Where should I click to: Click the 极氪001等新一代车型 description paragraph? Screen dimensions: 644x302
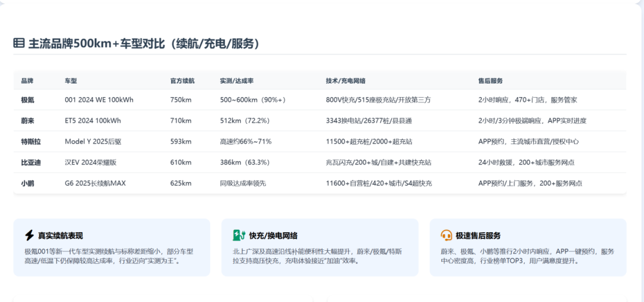pos(109,256)
